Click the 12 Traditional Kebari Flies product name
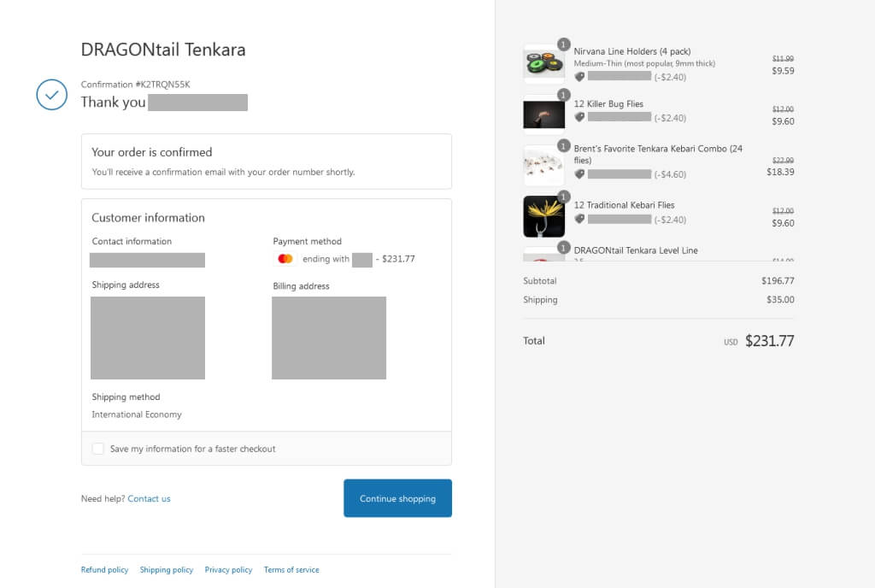 tap(624, 205)
